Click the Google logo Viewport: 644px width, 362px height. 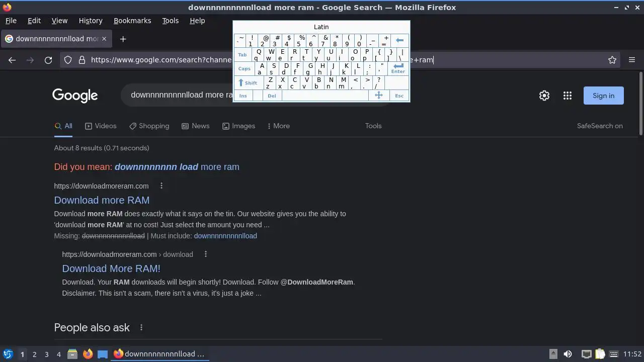pyautogui.click(x=75, y=96)
